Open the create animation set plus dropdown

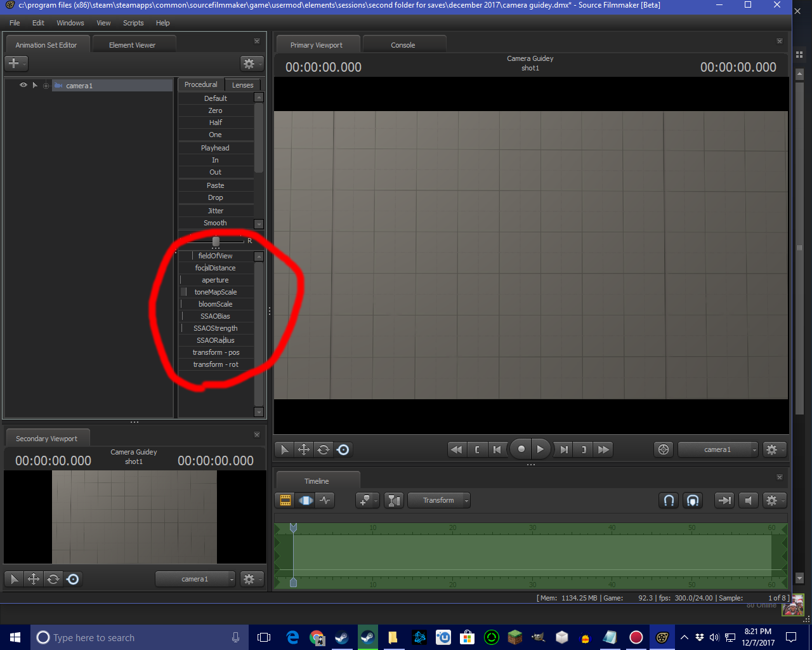pos(16,63)
